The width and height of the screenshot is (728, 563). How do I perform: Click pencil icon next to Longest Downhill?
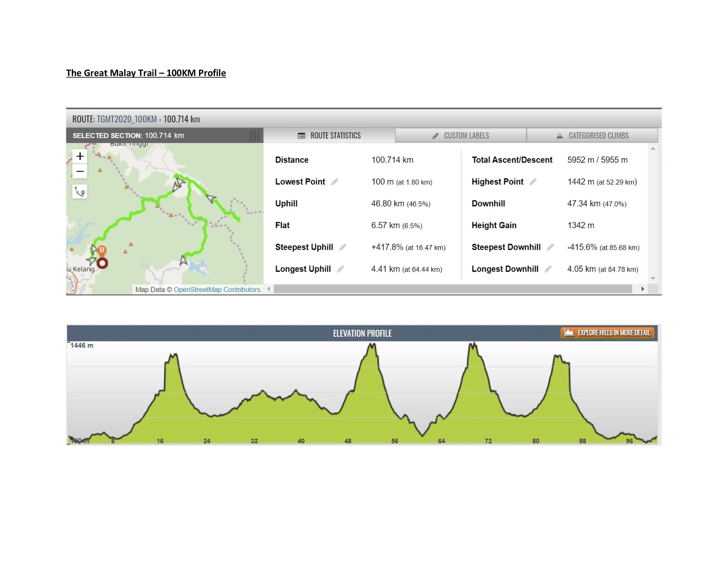point(548,269)
